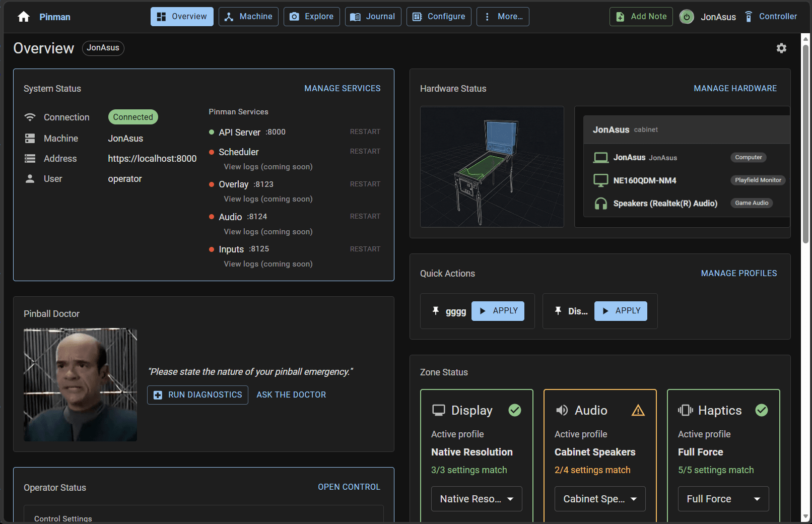The height and width of the screenshot is (524, 812).
Task: Click the Audio zone speaker icon
Action: (562, 410)
